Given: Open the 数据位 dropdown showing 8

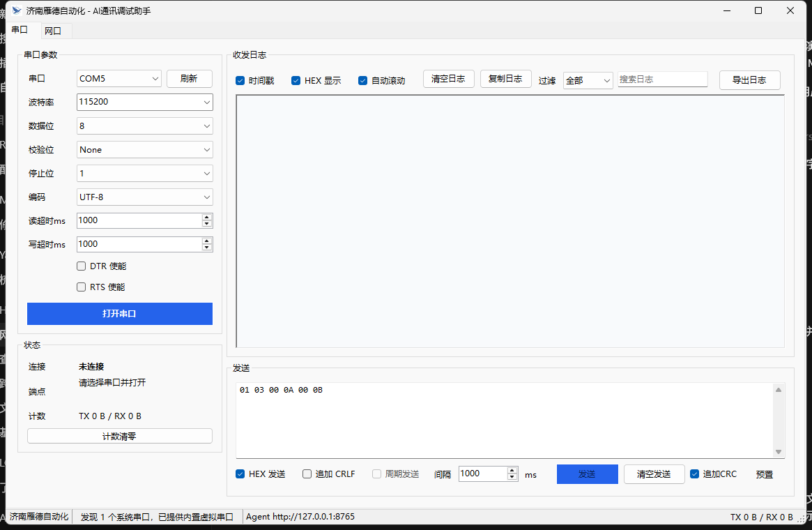Looking at the screenshot, I should (144, 126).
